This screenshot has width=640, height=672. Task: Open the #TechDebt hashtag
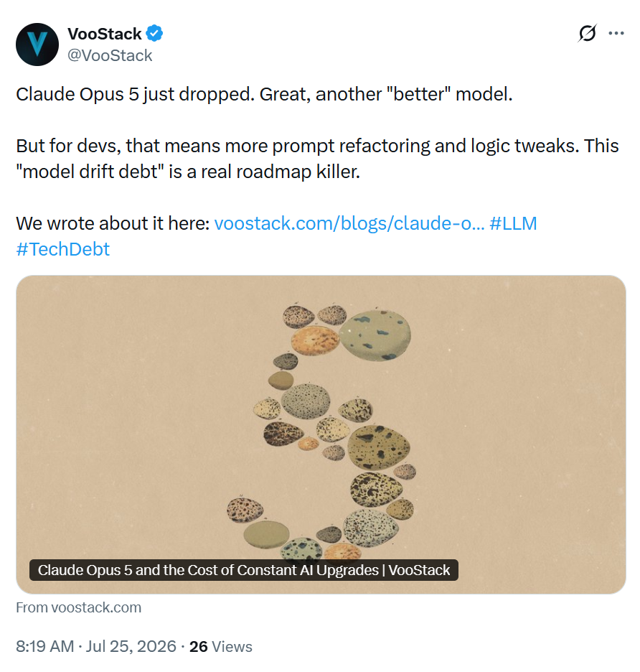click(63, 249)
